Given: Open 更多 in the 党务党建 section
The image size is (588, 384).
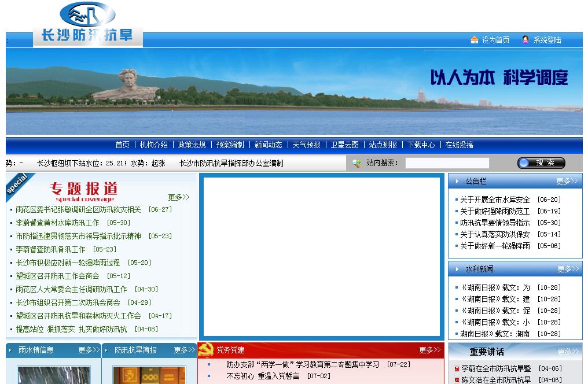Looking at the screenshot, I should [x=430, y=350].
